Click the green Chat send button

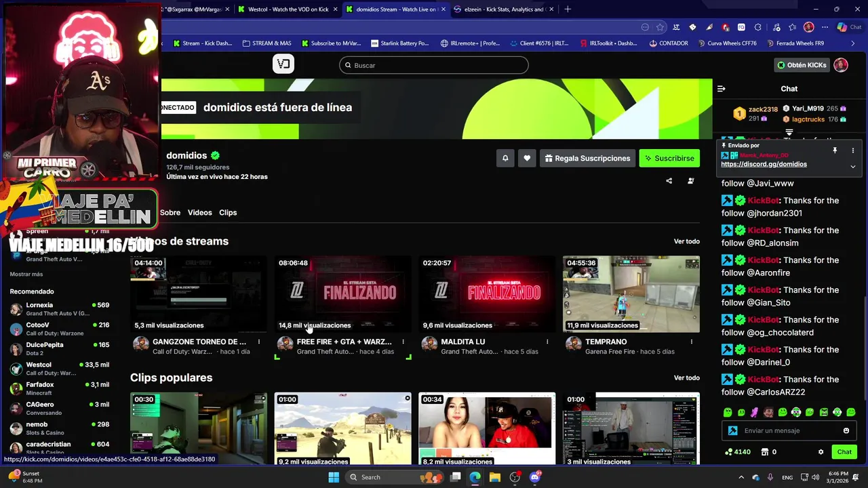pyautogui.click(x=844, y=452)
